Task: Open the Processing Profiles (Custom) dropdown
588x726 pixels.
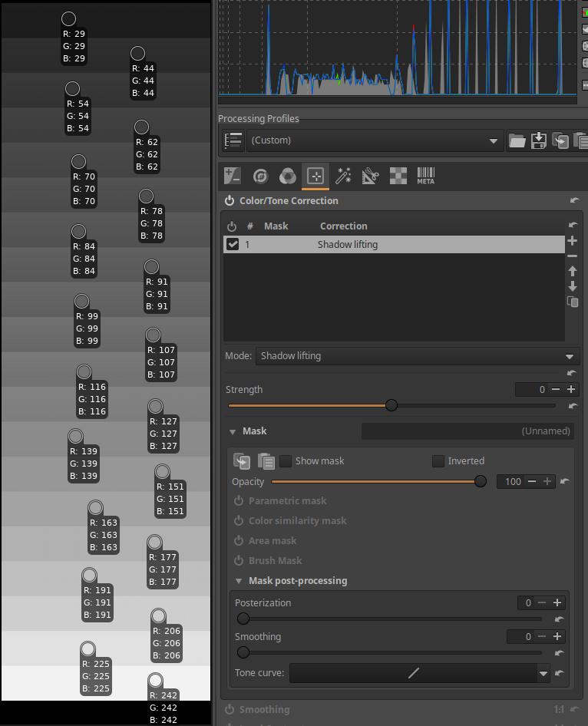Action: (374, 140)
